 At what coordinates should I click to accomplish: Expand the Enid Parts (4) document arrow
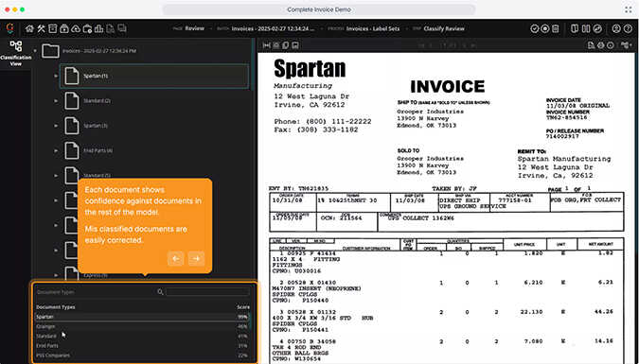(x=56, y=150)
